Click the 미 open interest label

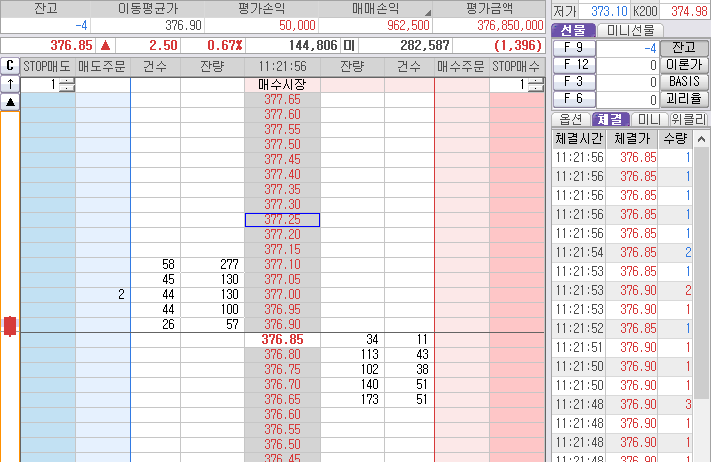pos(349,45)
